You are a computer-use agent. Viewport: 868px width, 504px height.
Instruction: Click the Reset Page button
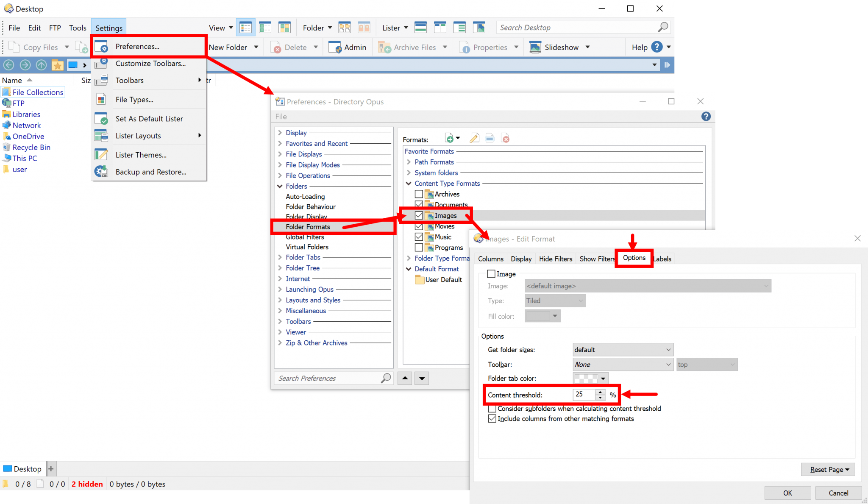pos(827,469)
